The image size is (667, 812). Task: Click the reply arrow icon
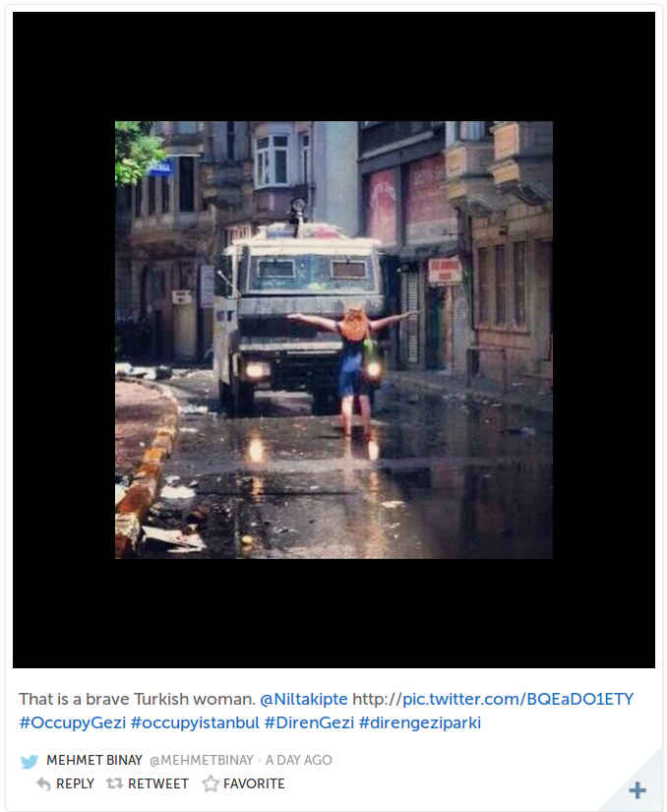click(44, 784)
